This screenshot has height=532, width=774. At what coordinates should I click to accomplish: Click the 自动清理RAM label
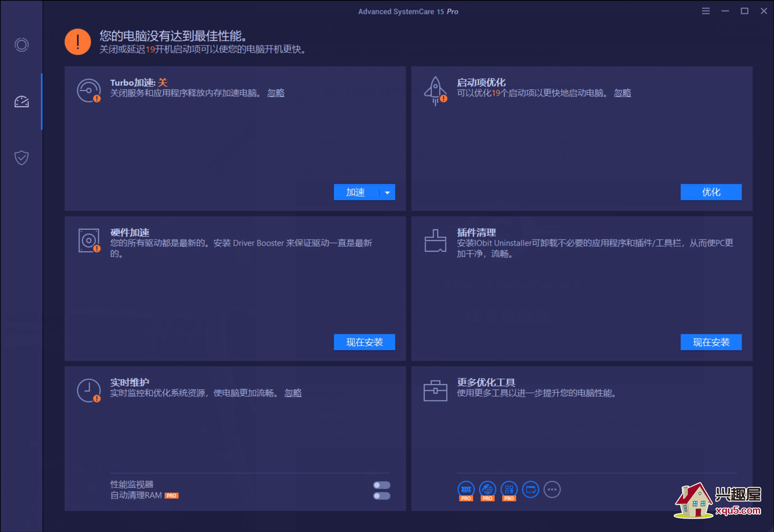136,495
